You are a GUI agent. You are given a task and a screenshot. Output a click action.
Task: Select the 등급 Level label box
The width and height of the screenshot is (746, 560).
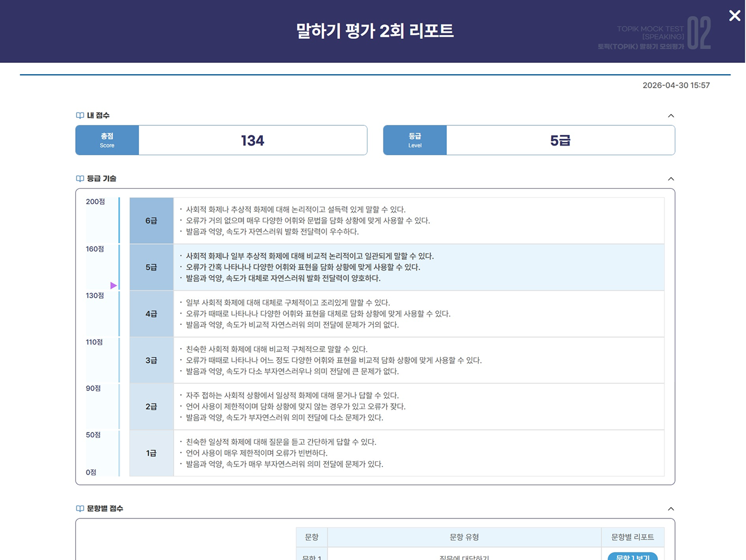tap(415, 140)
